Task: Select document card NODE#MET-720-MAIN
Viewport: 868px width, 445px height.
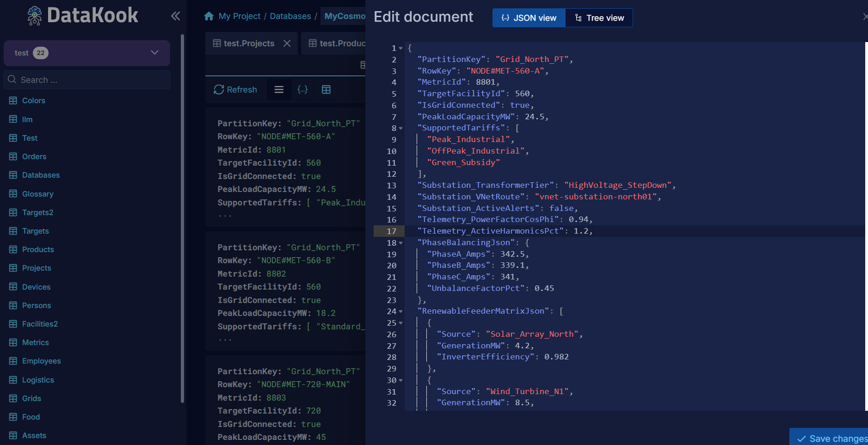Action: pyautogui.click(x=285, y=400)
